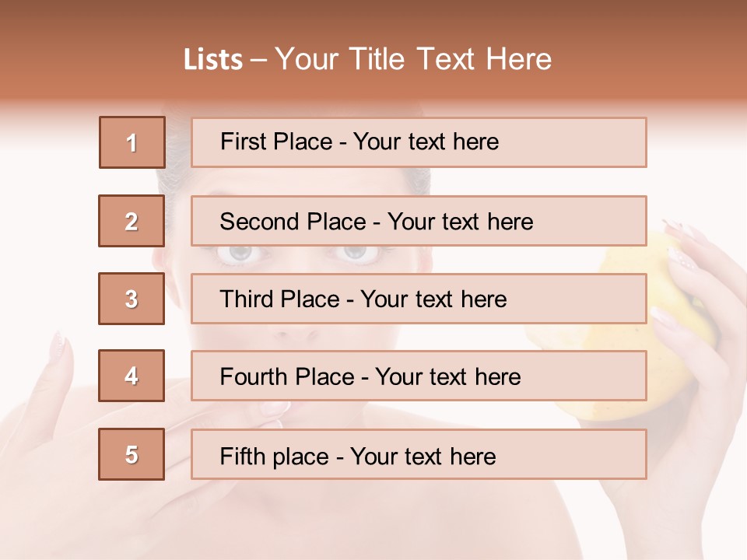Click the text 'Fourth Place'
The image size is (747, 560).
click(287, 376)
